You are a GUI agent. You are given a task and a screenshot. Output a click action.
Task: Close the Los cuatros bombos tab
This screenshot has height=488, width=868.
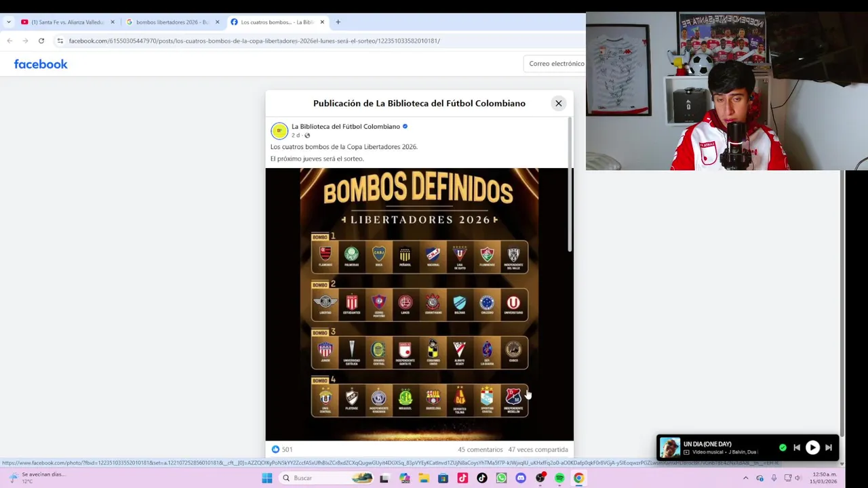click(x=322, y=22)
